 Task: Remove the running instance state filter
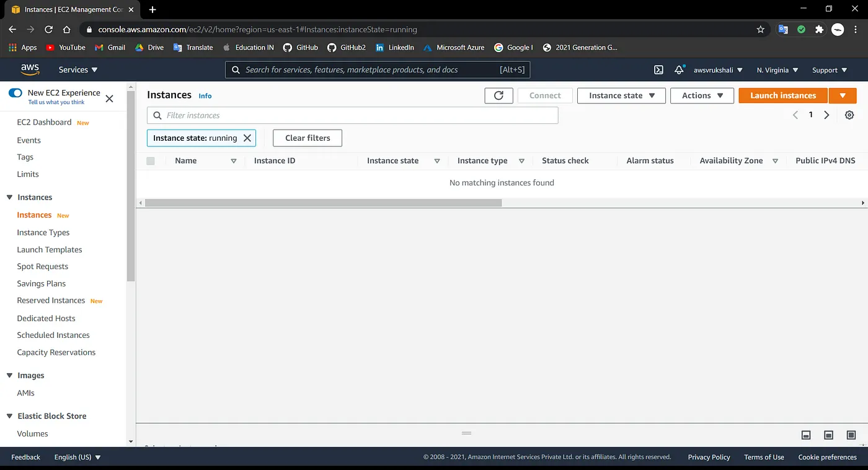tap(247, 138)
